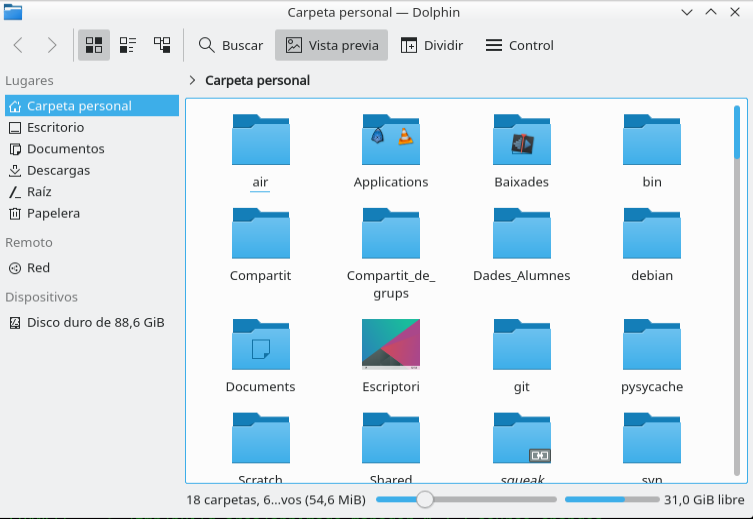
Task: Click the Dades_Alumnes name label
Action: [522, 276]
